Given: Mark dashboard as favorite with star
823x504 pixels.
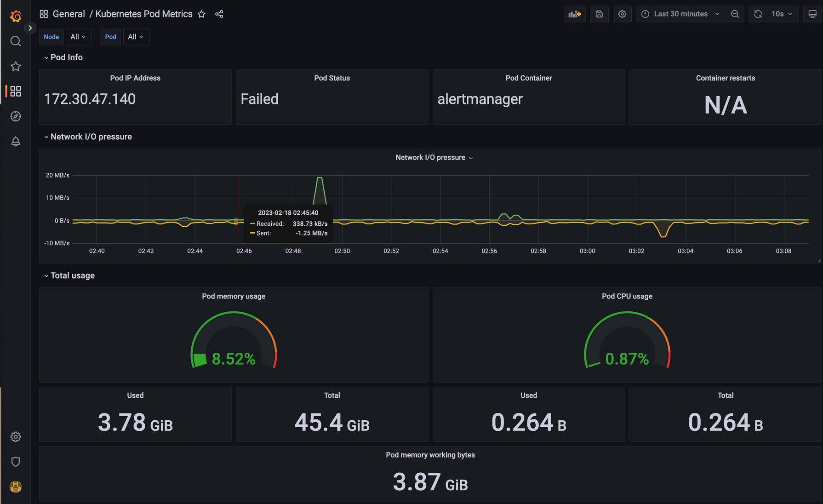Looking at the screenshot, I should 201,14.
